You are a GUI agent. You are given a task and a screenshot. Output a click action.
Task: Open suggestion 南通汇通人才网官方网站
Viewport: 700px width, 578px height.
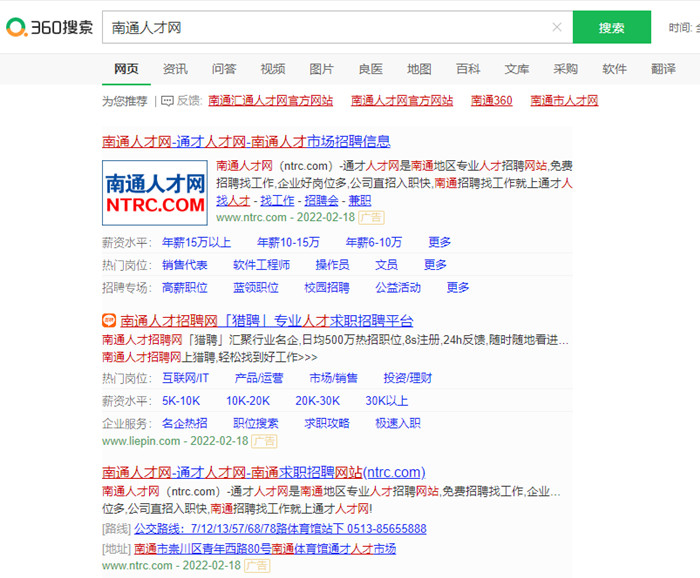[271, 100]
